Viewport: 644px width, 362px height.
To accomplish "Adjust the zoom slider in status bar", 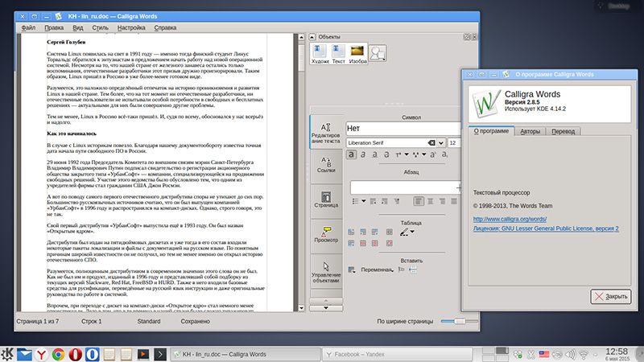I will coord(460,321).
